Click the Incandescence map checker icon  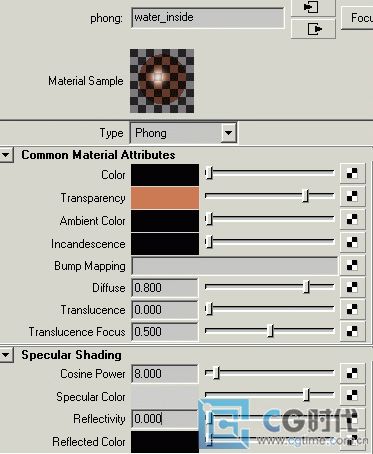[x=352, y=242]
